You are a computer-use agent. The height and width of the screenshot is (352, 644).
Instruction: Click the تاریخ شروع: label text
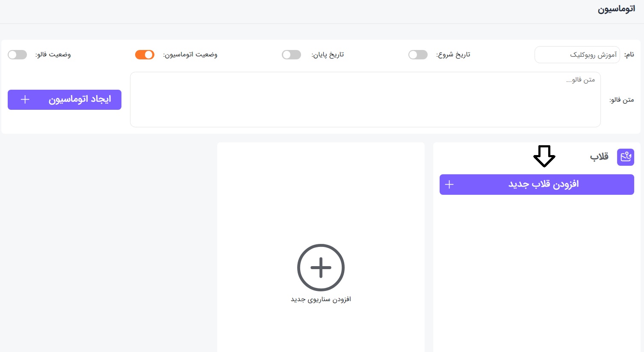click(453, 55)
